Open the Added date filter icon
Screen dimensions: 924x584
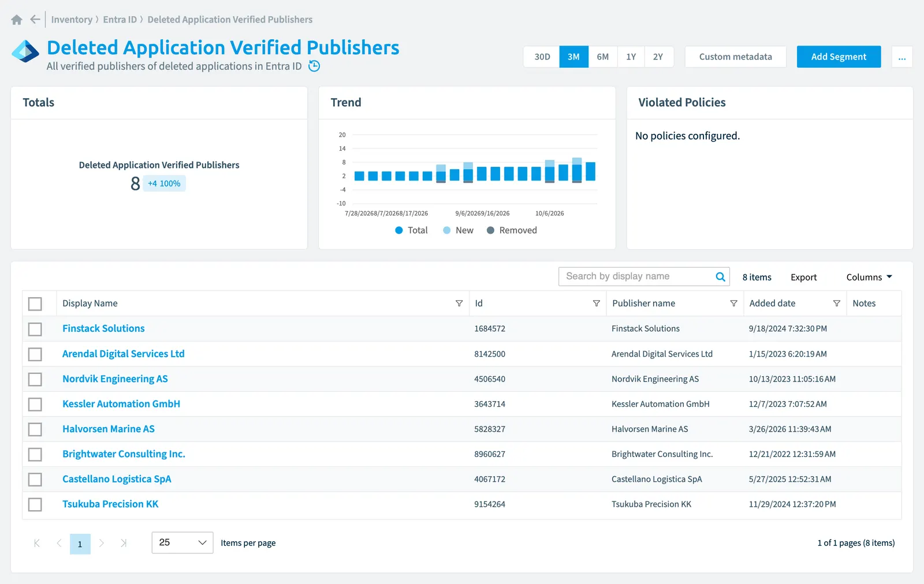pos(836,303)
